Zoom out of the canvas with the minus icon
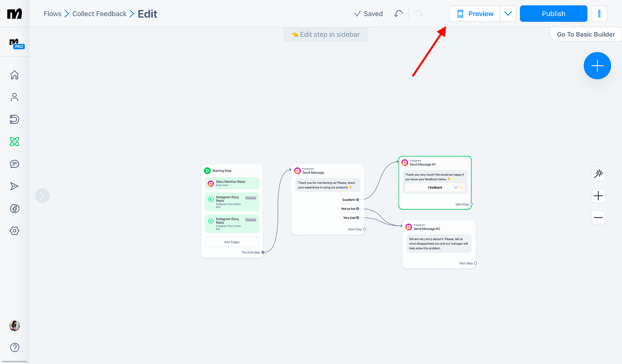The width and height of the screenshot is (622, 364). [598, 217]
